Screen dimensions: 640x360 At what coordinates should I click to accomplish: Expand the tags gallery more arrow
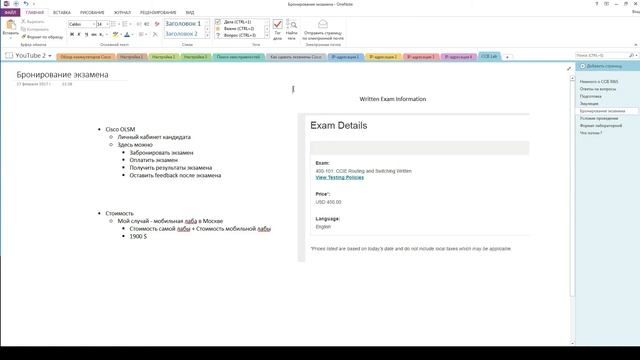(267, 36)
